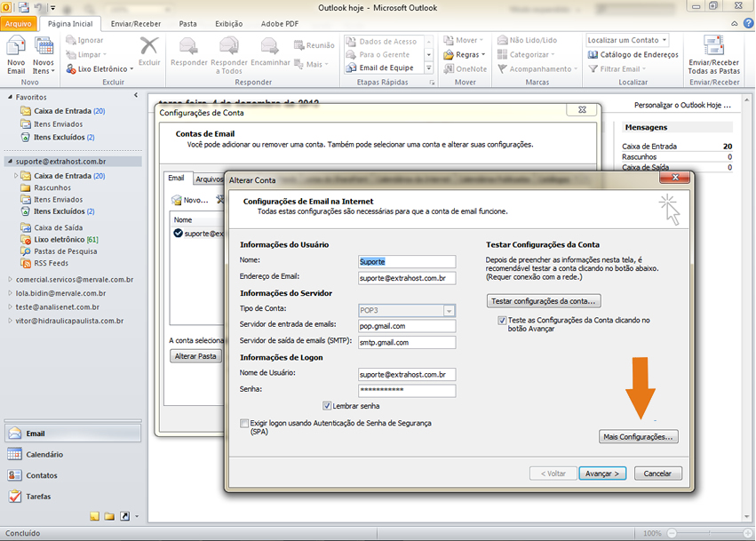
Task: Click the Avançar button
Action: tap(602, 473)
